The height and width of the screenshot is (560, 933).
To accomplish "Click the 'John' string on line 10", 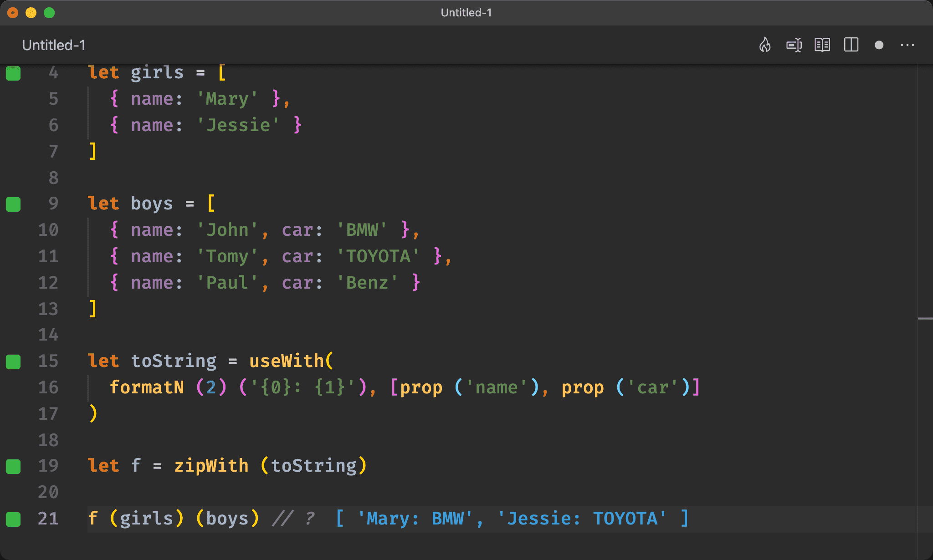I will [x=227, y=230].
